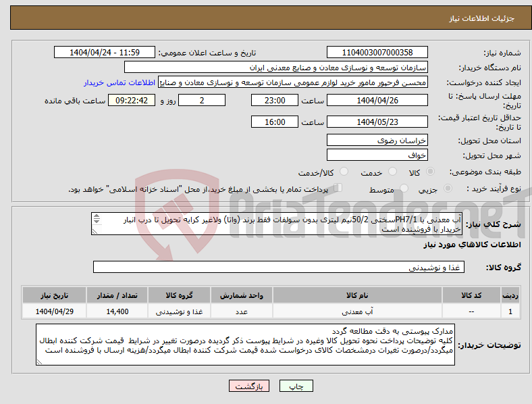Click the buyer notes resize handle
Screen dimensions: 532x404
[x=39, y=362]
